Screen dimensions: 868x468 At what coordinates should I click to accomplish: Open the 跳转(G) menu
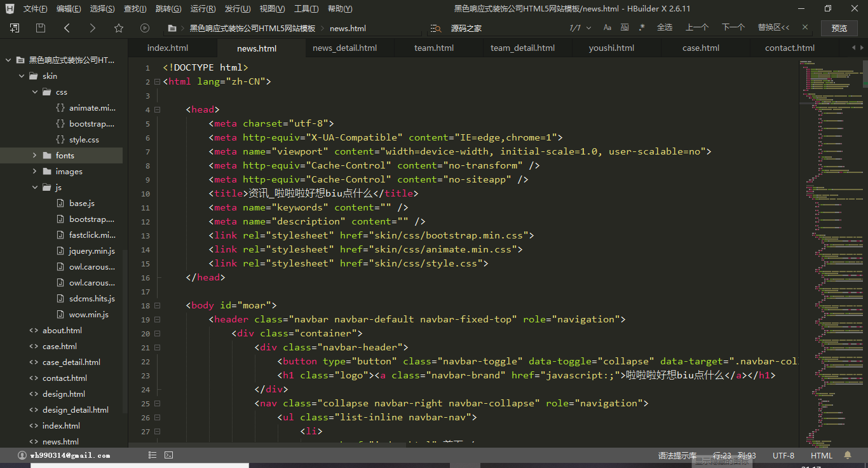[x=168, y=9]
